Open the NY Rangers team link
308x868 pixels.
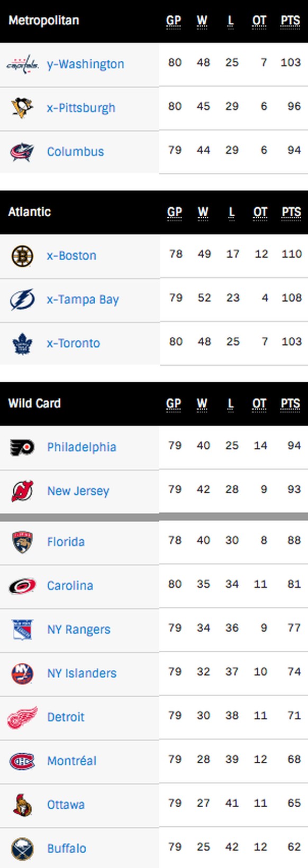click(x=79, y=630)
